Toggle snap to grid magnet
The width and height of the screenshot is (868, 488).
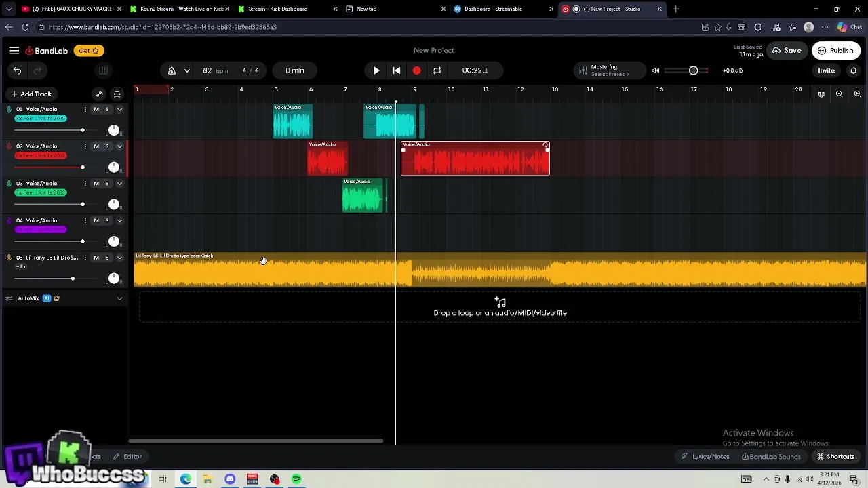pyautogui.click(x=821, y=94)
